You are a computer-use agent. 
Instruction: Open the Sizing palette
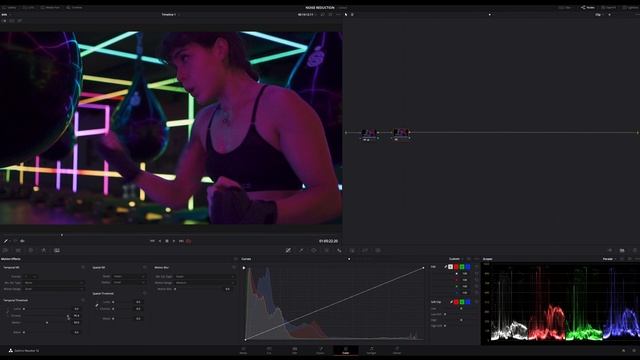tap(365, 250)
